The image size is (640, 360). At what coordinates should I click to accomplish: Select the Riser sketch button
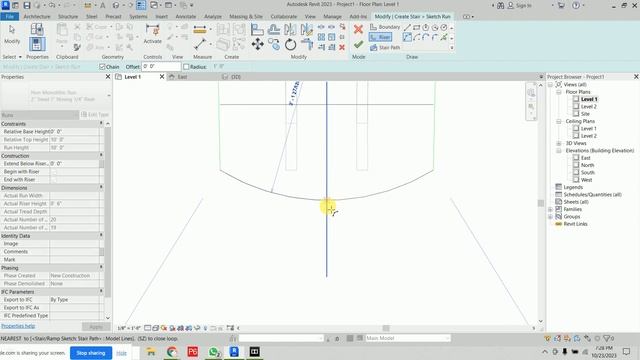pos(380,37)
